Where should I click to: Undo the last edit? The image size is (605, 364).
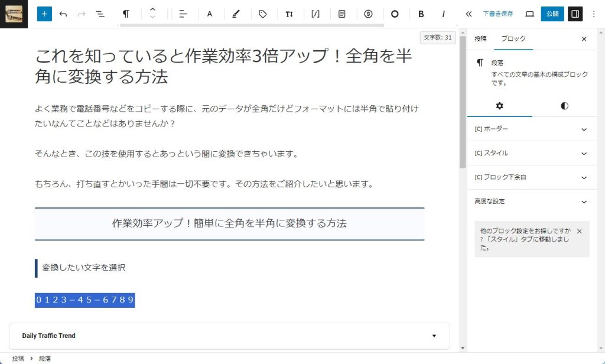[x=63, y=14]
